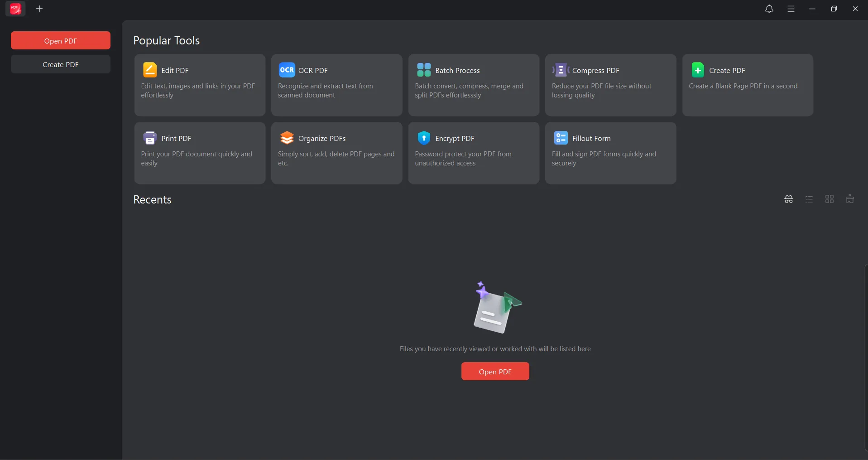Click the Organize PDFs orange layers icon
The height and width of the screenshot is (460, 868).
(x=287, y=138)
